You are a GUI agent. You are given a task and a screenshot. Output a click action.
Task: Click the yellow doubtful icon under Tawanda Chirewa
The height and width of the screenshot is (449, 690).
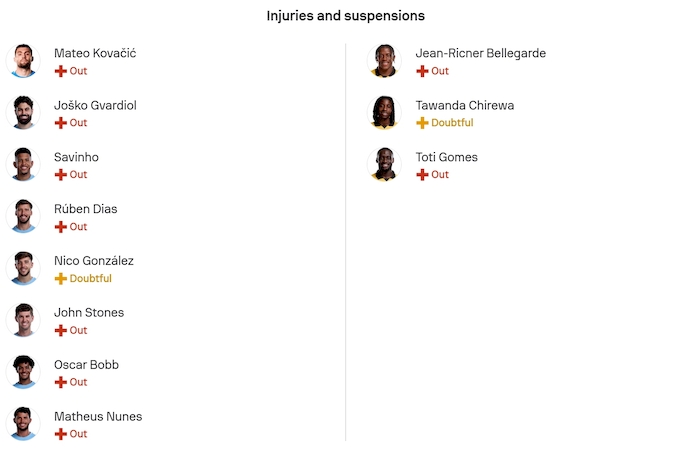[x=422, y=123]
